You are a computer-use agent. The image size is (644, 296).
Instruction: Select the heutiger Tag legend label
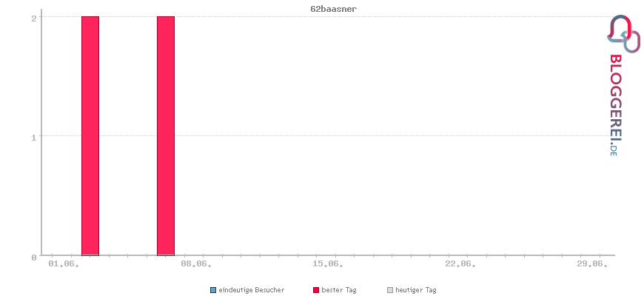[416, 290]
